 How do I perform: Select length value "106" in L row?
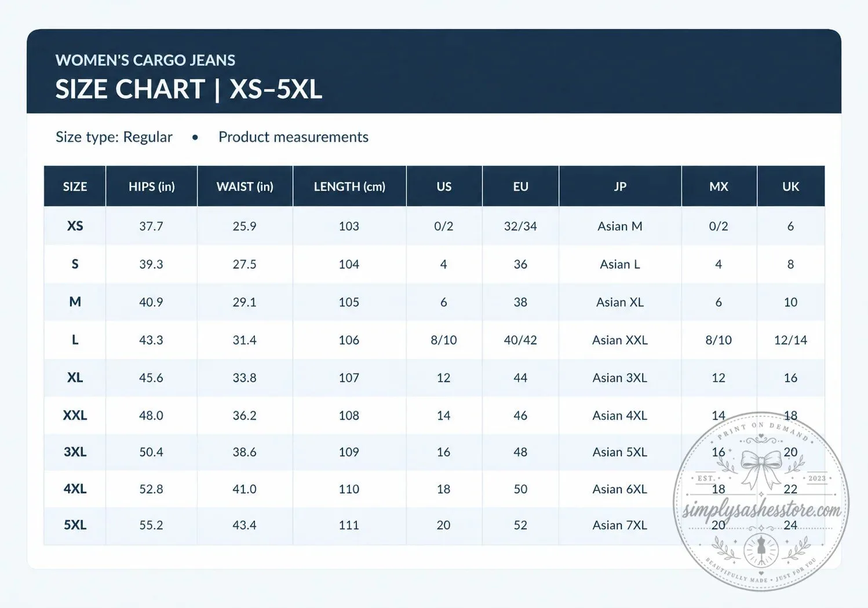(349, 340)
